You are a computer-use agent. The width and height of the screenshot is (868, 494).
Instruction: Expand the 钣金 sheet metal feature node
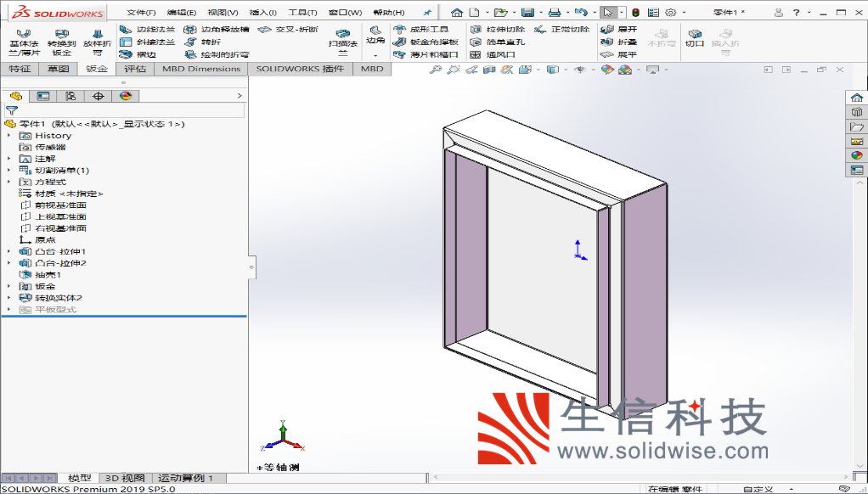pos(8,287)
